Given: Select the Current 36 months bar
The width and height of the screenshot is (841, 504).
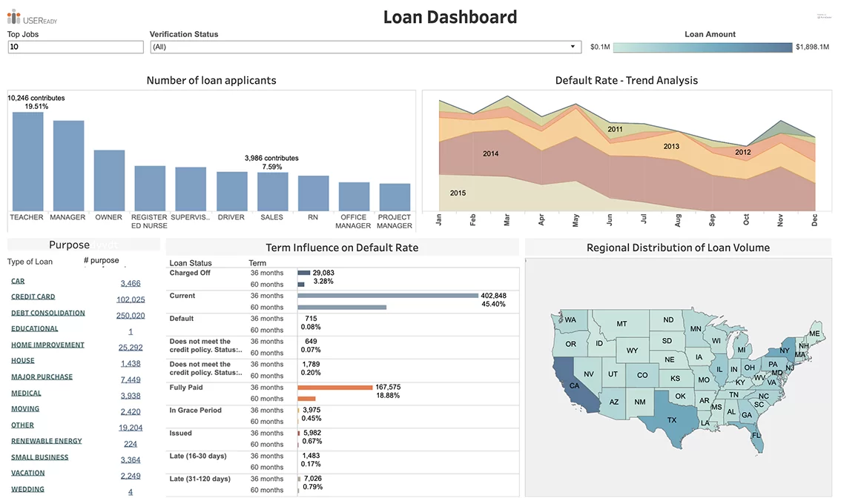Looking at the screenshot, I should pos(388,296).
